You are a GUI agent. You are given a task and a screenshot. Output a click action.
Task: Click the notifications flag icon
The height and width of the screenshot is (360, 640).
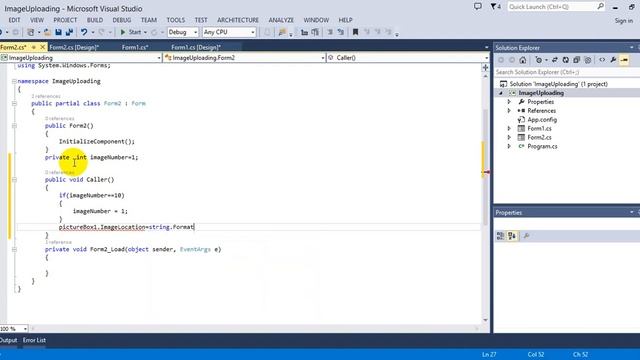tap(495, 7)
